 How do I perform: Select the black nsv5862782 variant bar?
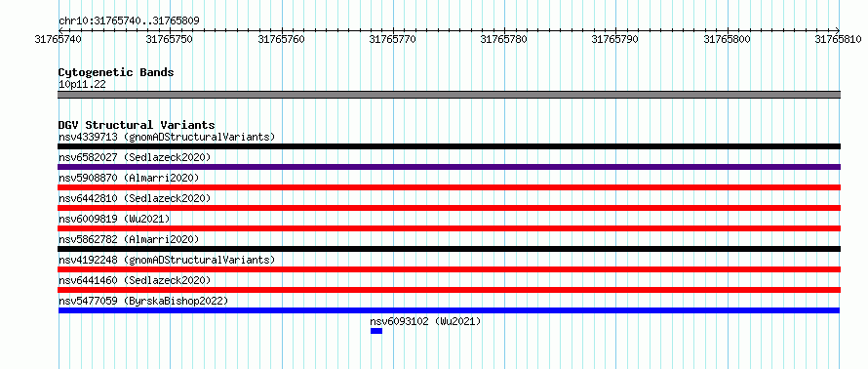[449, 249]
